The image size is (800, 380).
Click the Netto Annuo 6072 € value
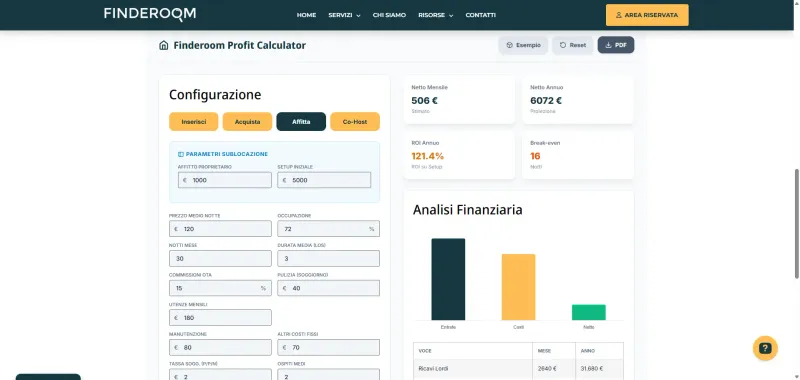[546, 100]
